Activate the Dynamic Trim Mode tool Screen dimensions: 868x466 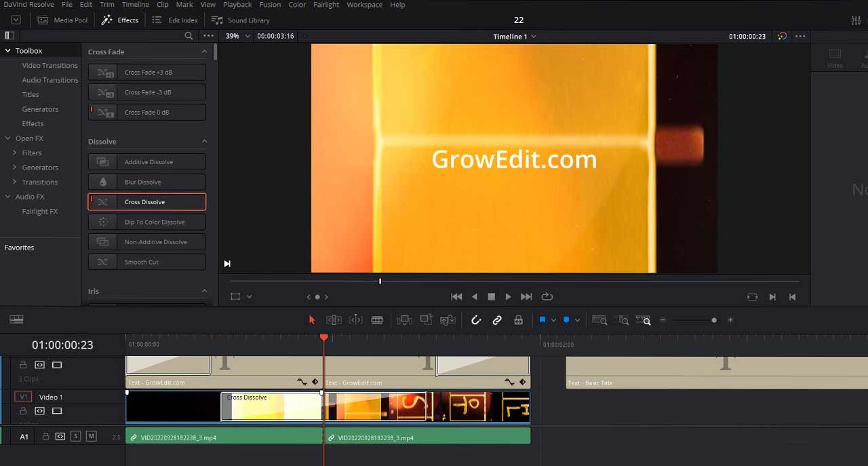[355, 320]
